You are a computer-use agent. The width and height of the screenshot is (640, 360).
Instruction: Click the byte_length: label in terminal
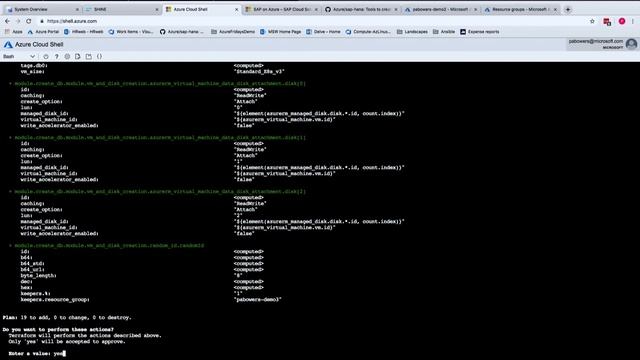click(x=38, y=276)
